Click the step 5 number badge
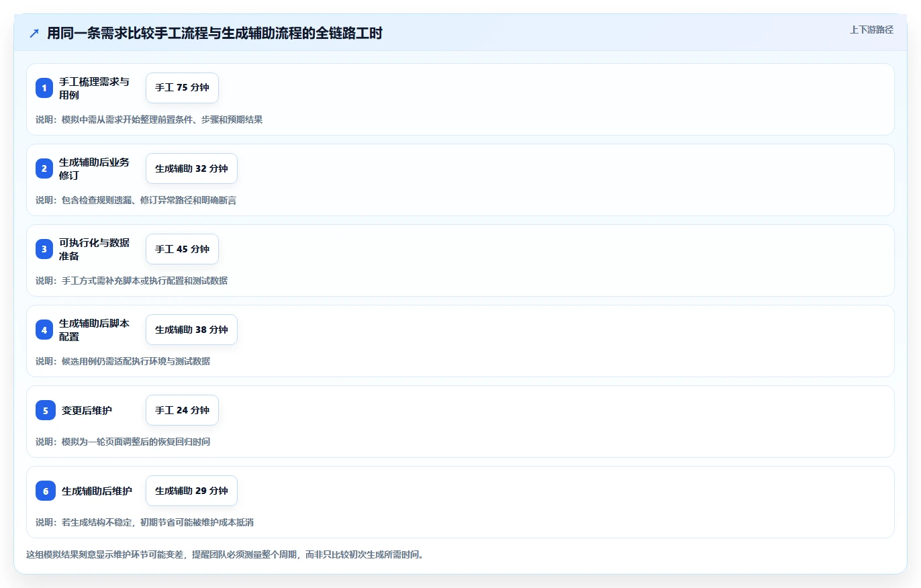Screen dimensions: 921x588 (46, 410)
